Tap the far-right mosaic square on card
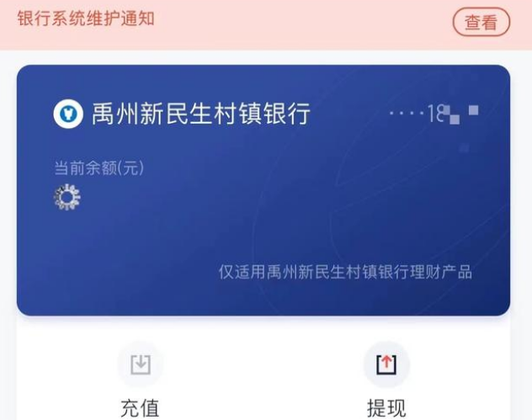532x420 pixels. [473, 110]
